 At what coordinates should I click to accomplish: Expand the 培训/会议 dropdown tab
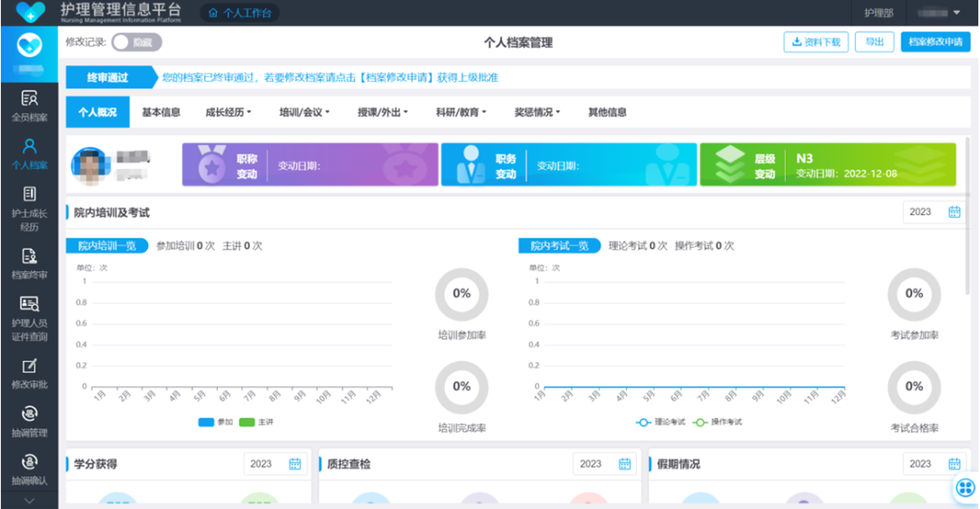(304, 113)
